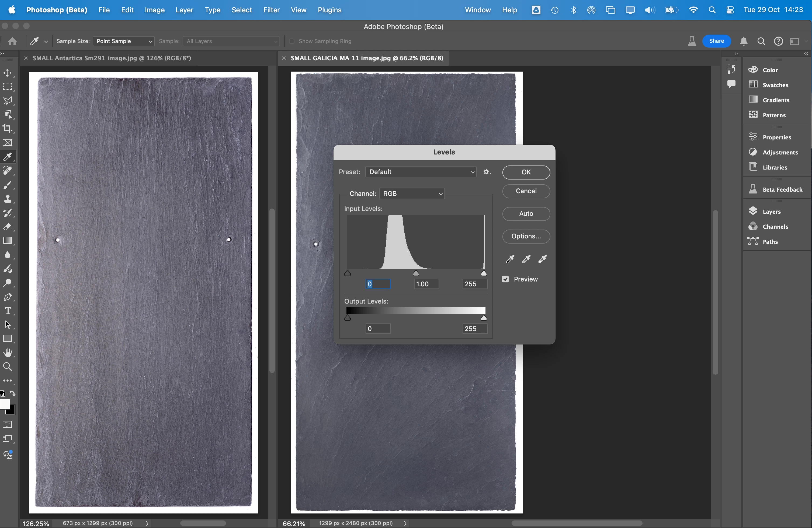Select the Clone Stamp tool
Image resolution: width=812 pixels, height=528 pixels.
click(8, 199)
